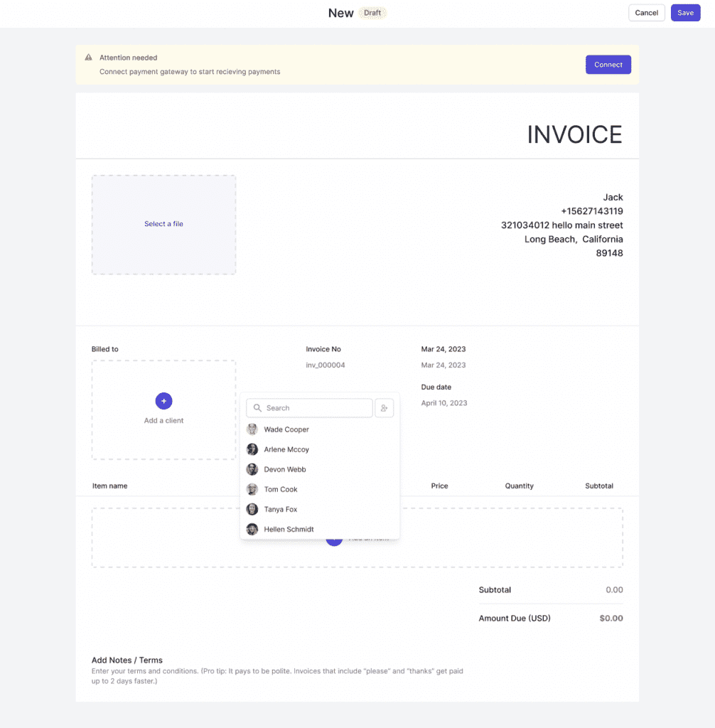Screen dimensions: 715x728
Task: Click the magnifier icon in search box
Action: (x=257, y=408)
